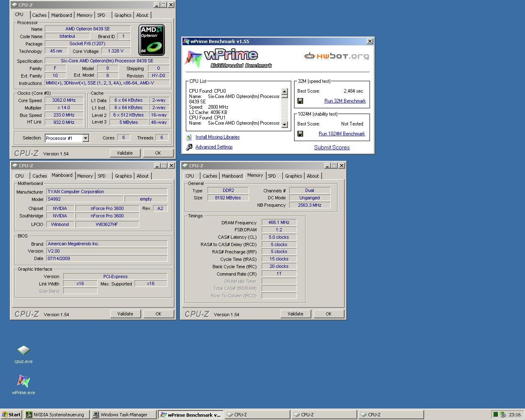Click the CPU List scroll down arrow

click(x=285, y=125)
